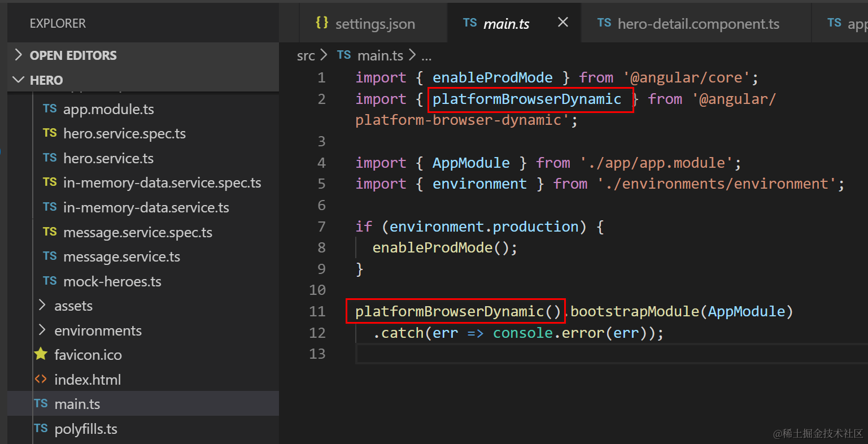Open polyfills.ts in the explorer
The width and height of the screenshot is (868, 444).
pyautogui.click(x=86, y=429)
